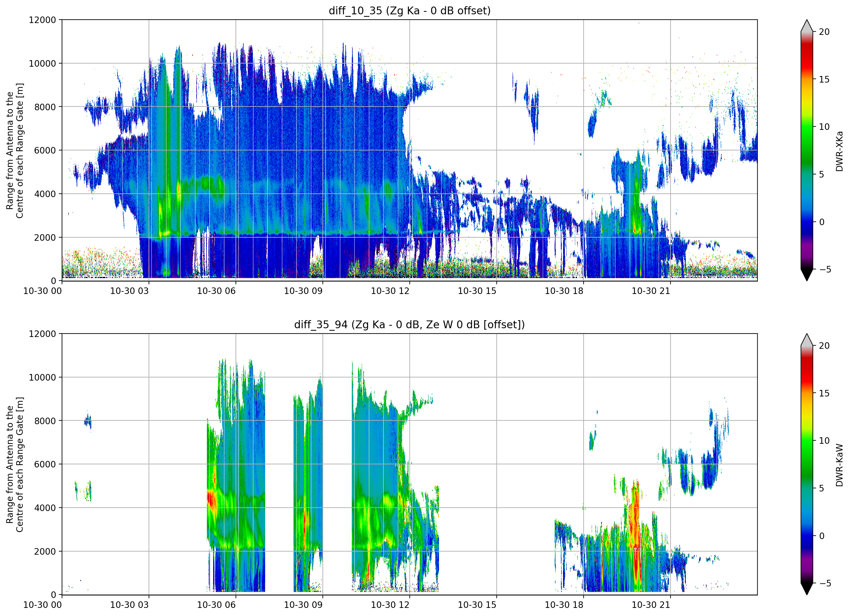Click the top plot's 10-30 12 time tick label
The width and height of the screenshot is (850, 616).
point(390,291)
